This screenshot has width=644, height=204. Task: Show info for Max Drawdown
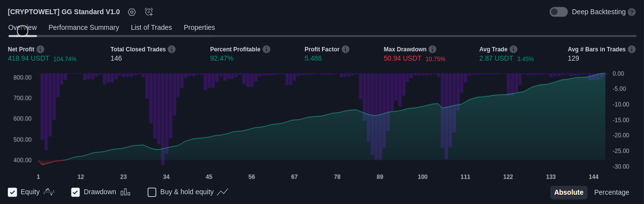[432, 49]
